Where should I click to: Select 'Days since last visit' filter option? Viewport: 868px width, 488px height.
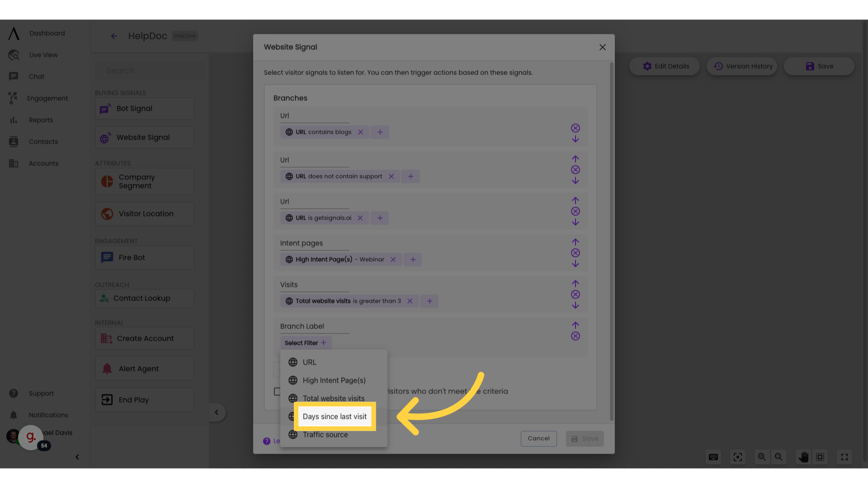point(335,417)
